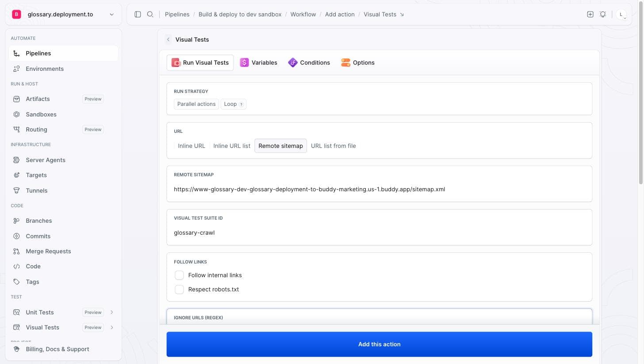Open Pipelines breadcrumb
Viewport: 644px width, 364px height.
pos(177,14)
